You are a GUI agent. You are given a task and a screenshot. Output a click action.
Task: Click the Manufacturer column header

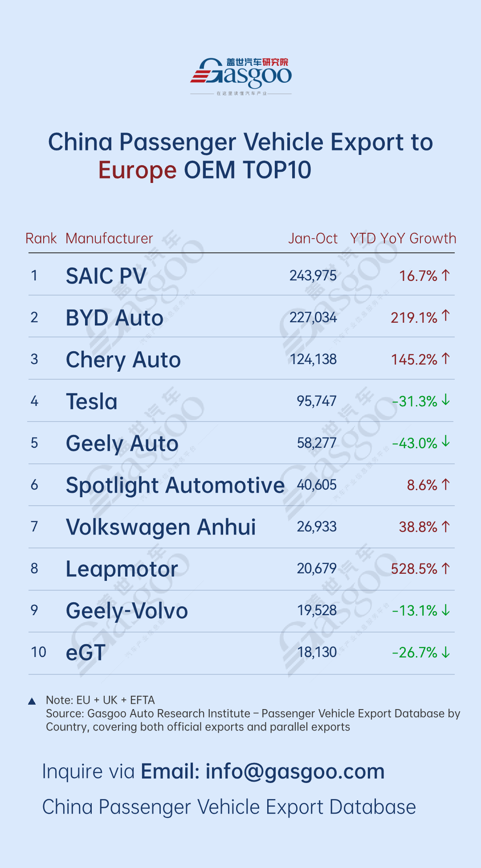pos(109,239)
